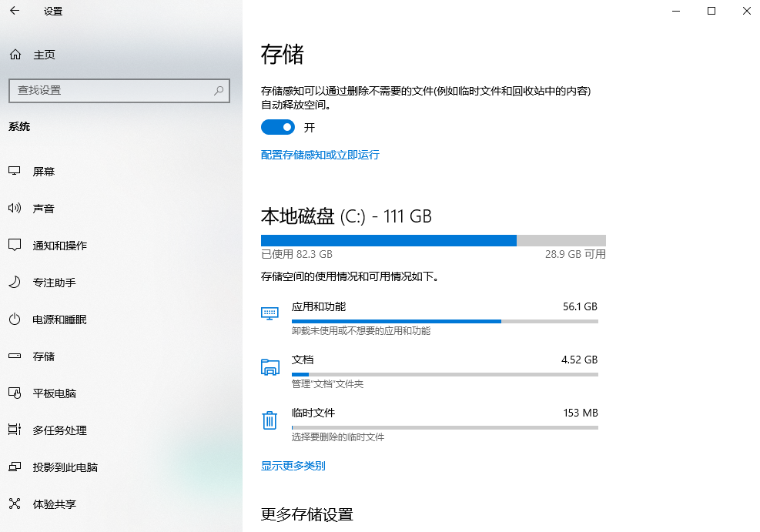This screenshot has width=760, height=532.
Task: Open 主页 settings home
Action: (x=121, y=55)
